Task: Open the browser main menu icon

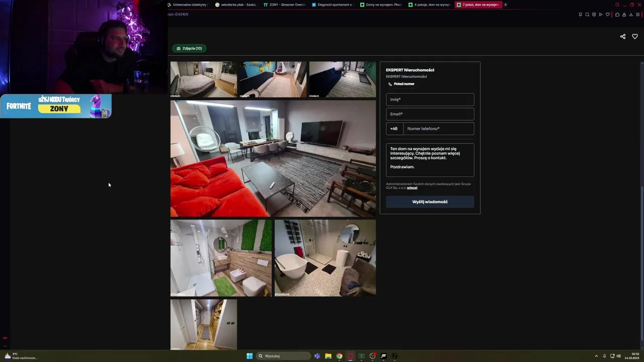Action: 638,15
